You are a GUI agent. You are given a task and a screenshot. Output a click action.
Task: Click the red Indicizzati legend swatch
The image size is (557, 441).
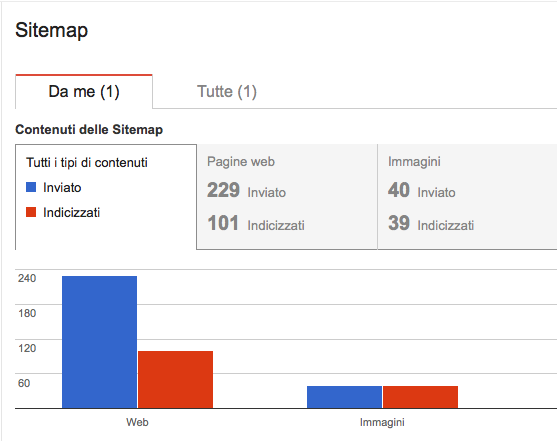pos(31,212)
